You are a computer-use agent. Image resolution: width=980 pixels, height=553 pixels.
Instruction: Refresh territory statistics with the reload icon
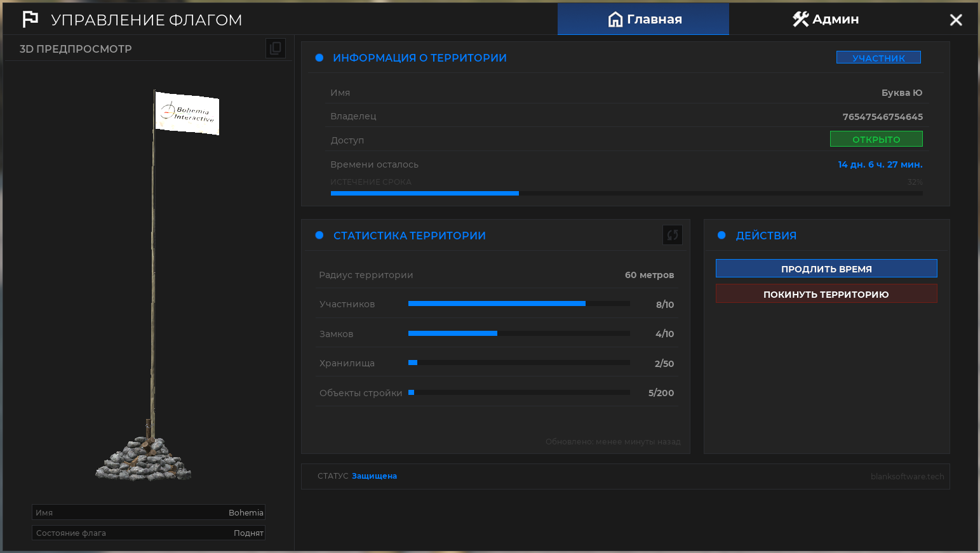click(x=673, y=235)
